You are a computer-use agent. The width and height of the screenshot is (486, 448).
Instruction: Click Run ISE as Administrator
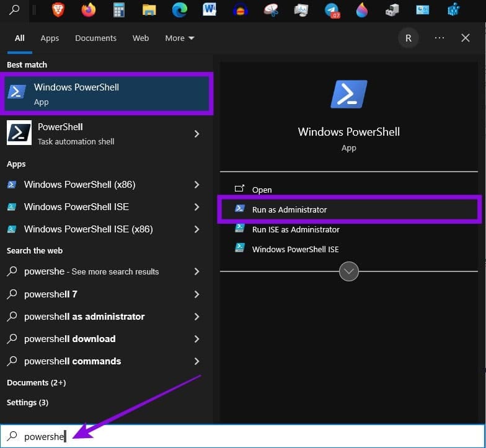click(296, 229)
